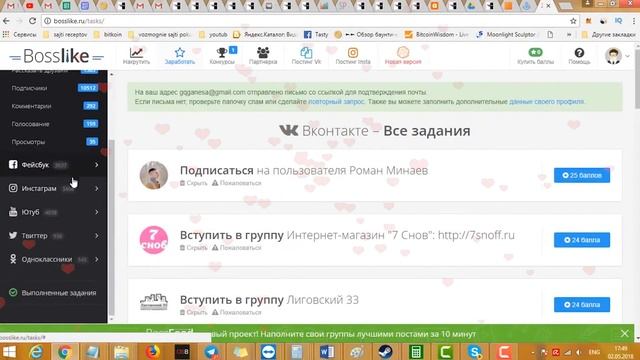This screenshot has height=360, width=640.
Task: Open the youtub bookmark folder
Action: [213, 35]
